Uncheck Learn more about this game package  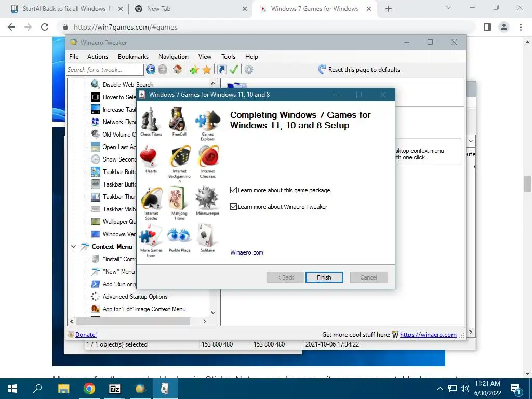pos(233,190)
